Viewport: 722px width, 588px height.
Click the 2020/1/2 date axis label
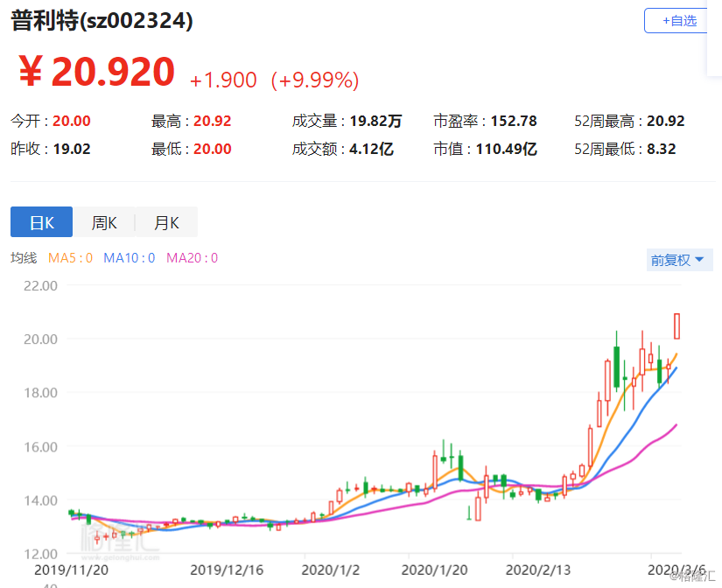tap(330, 570)
